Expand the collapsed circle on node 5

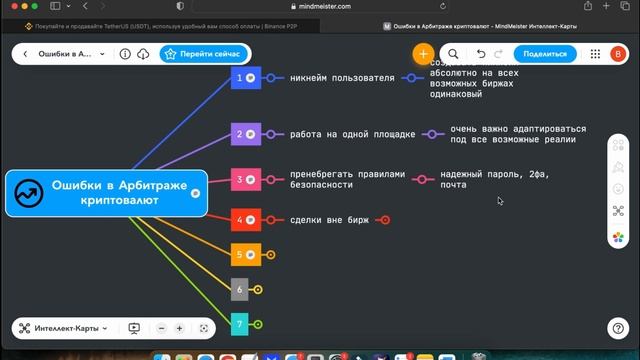click(271, 255)
